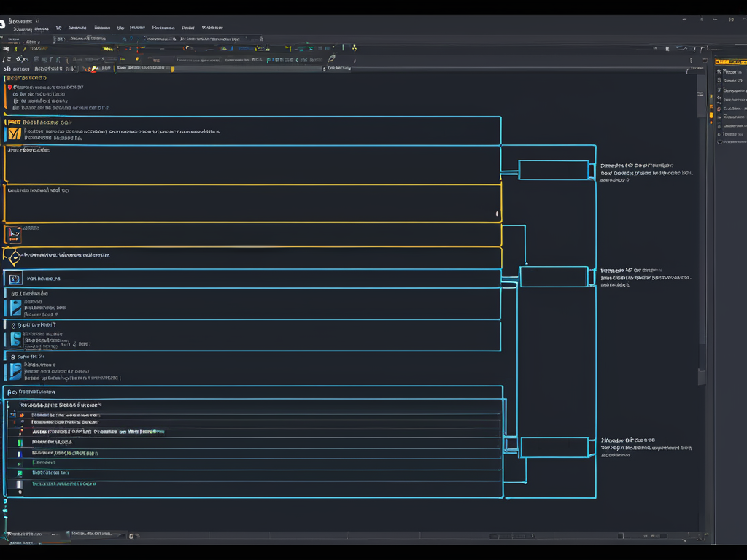Click the red circle marker in the top text block
This screenshot has height=560, width=747.
pyautogui.click(x=9, y=87)
